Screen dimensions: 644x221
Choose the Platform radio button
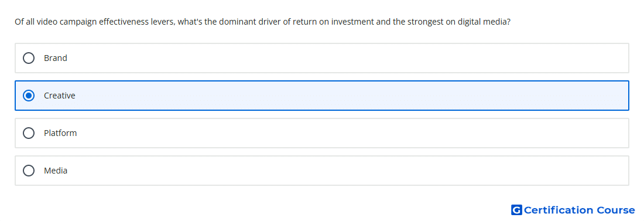coord(29,133)
